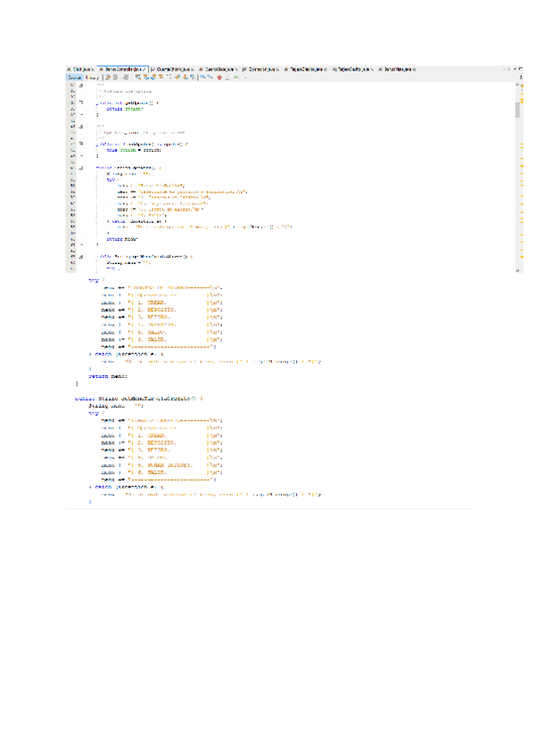The width and height of the screenshot is (535, 756).
Task: Click the Last Edit toolbar icon
Action: (106, 78)
